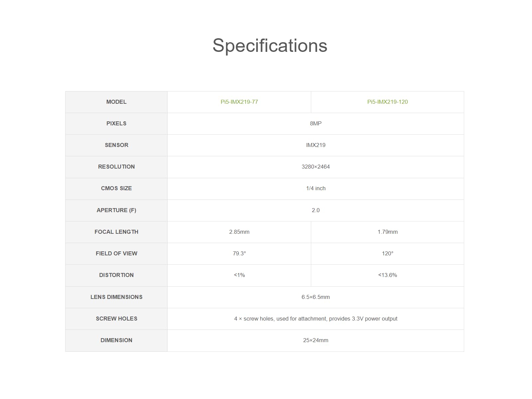Click the IMX219 sensor value
Screen dimensions: 532x399
(316, 145)
